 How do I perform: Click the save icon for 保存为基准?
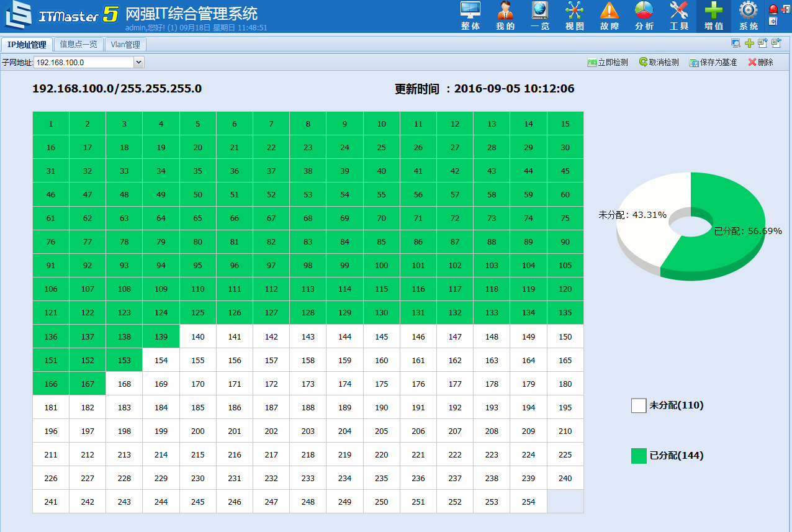click(694, 62)
